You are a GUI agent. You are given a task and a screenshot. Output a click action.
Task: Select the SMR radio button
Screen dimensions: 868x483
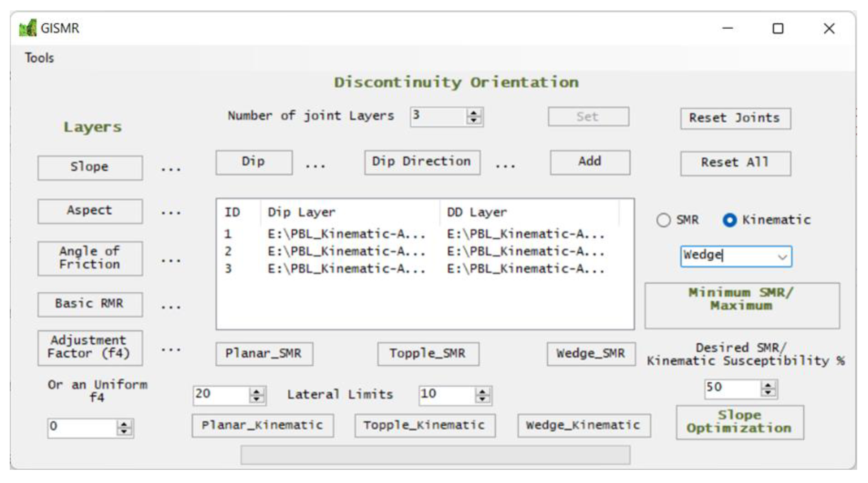664,220
